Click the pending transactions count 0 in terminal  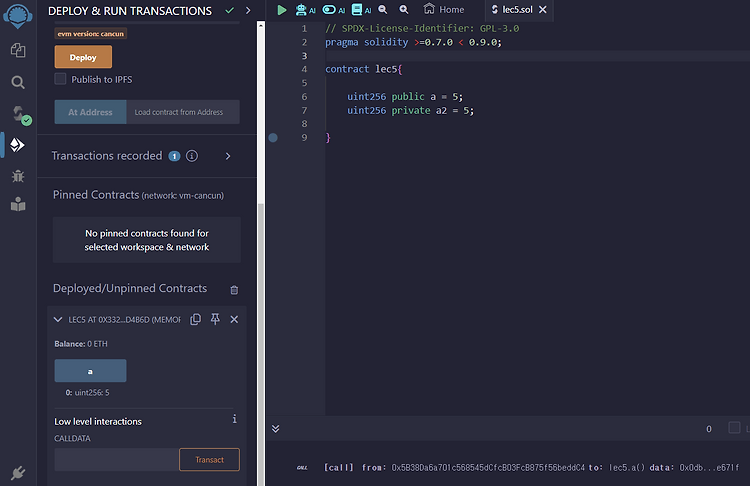[x=709, y=429]
